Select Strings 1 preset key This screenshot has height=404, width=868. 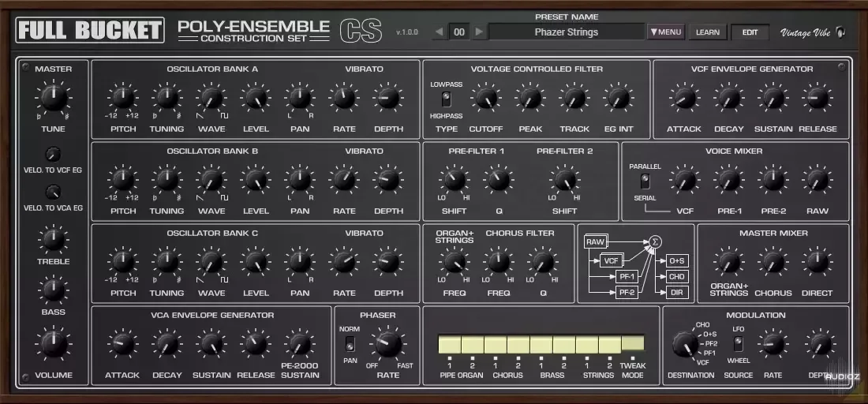(587, 344)
